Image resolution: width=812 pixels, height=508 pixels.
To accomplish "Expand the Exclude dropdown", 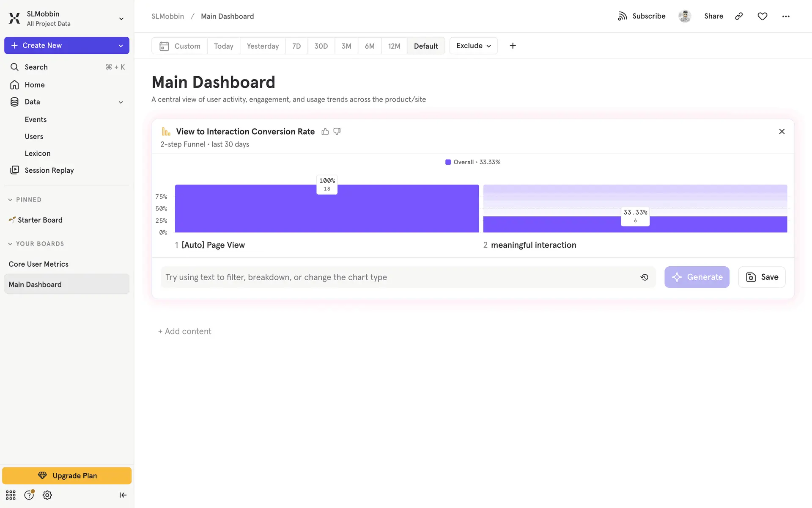I will click(473, 46).
